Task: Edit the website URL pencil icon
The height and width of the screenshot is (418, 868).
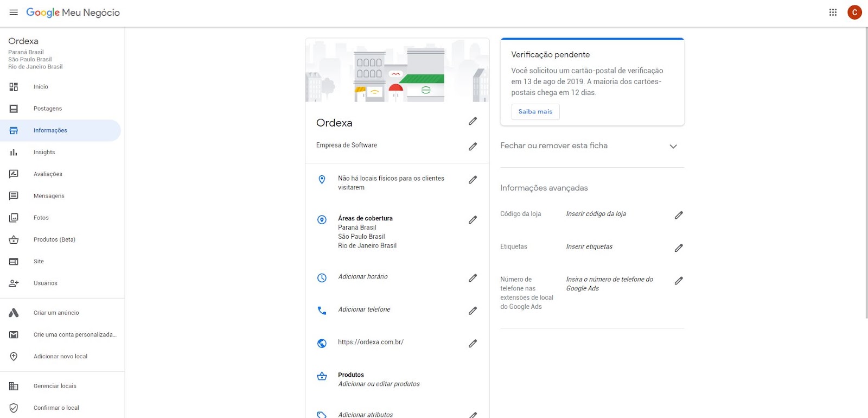Action: coord(473,344)
